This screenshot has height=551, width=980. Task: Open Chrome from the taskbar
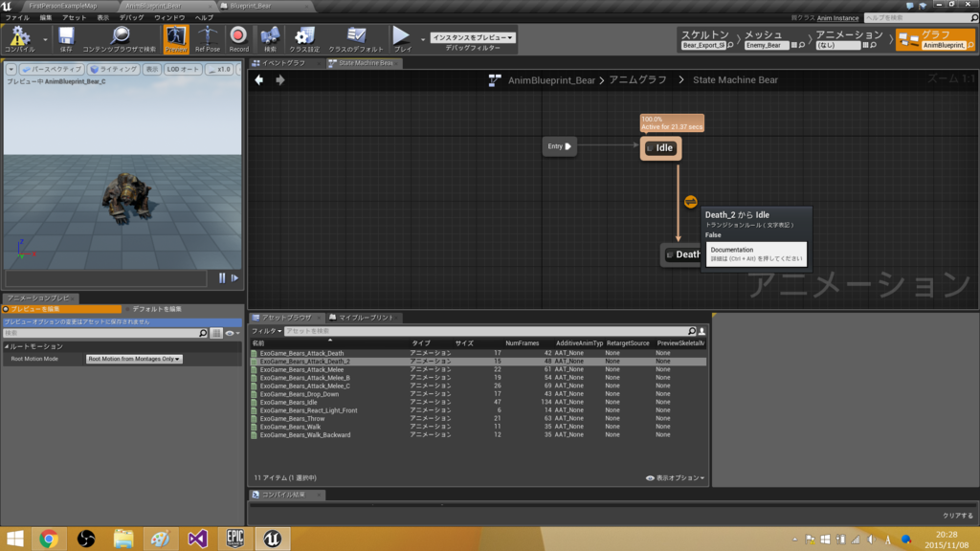[49, 539]
